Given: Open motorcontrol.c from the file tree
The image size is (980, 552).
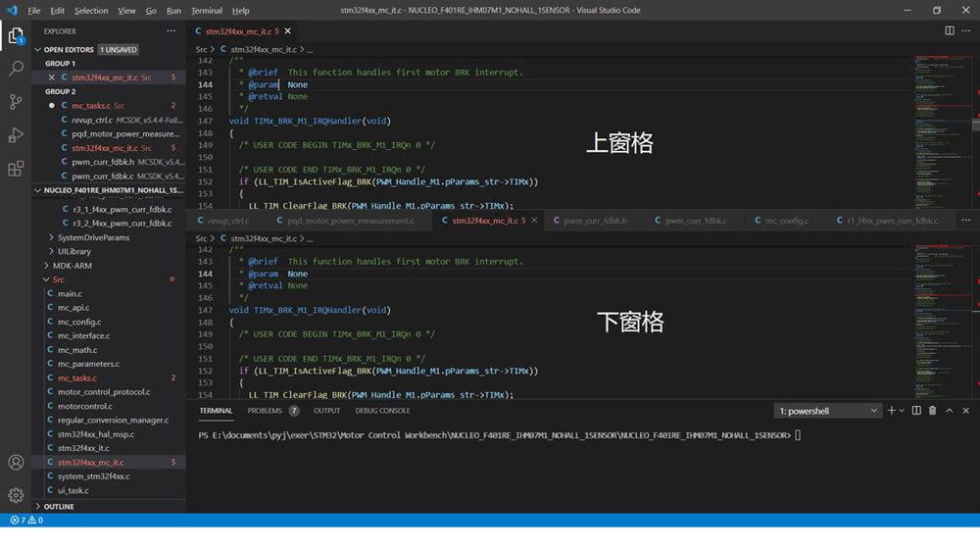Looking at the screenshot, I should [85, 406].
